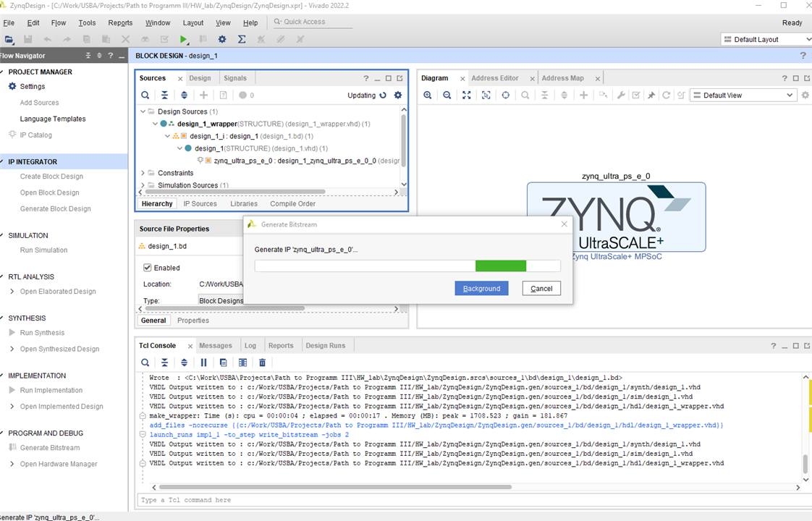Image resolution: width=812 pixels, height=521 pixels.
Task: Pause Tcl Console output
Action: click(x=203, y=363)
